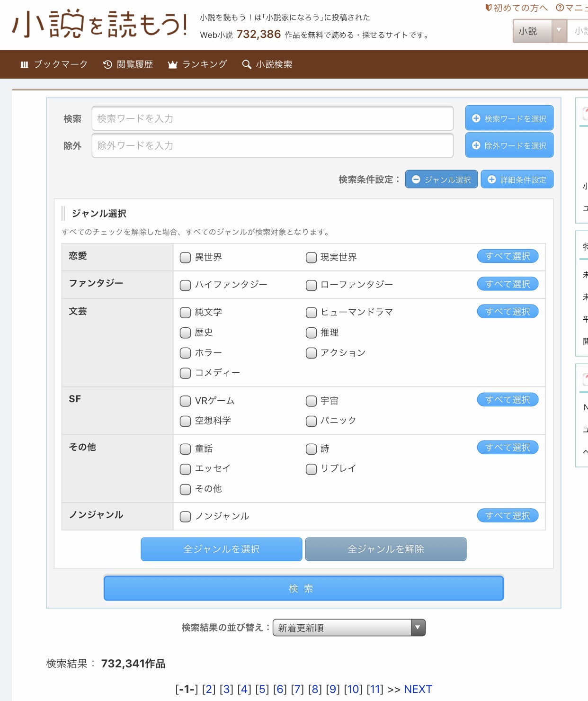Click the reading history clock icon

[x=107, y=65]
